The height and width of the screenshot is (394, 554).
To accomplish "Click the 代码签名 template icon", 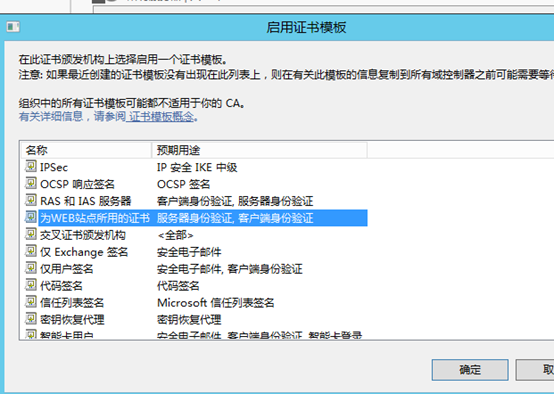I will click(x=31, y=285).
